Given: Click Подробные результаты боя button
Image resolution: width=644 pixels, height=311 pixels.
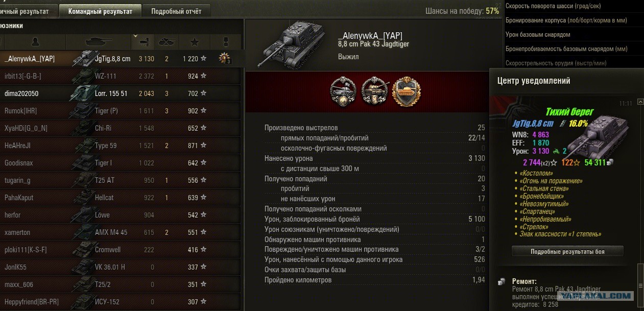Looking at the screenshot, I should click(567, 251).
